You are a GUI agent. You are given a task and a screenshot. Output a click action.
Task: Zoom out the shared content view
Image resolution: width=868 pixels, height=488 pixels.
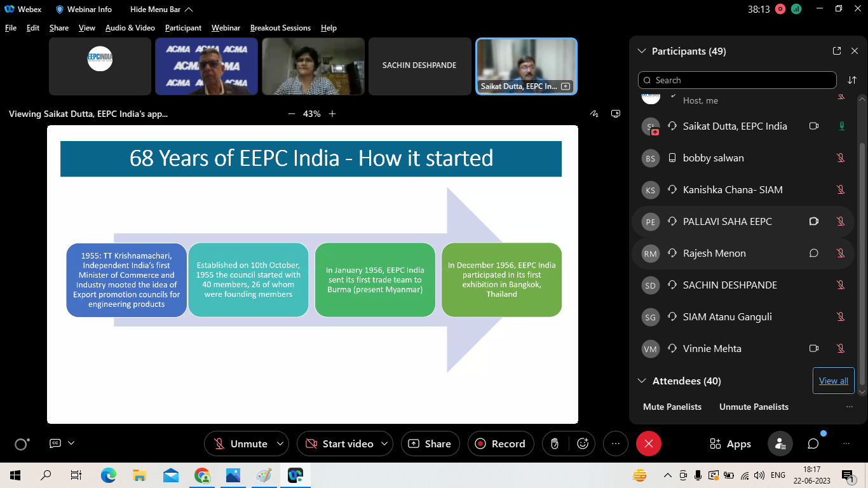click(x=292, y=114)
